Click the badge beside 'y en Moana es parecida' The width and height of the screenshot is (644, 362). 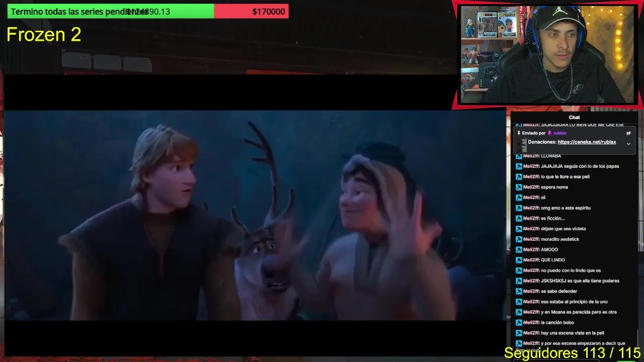pyautogui.click(x=519, y=312)
